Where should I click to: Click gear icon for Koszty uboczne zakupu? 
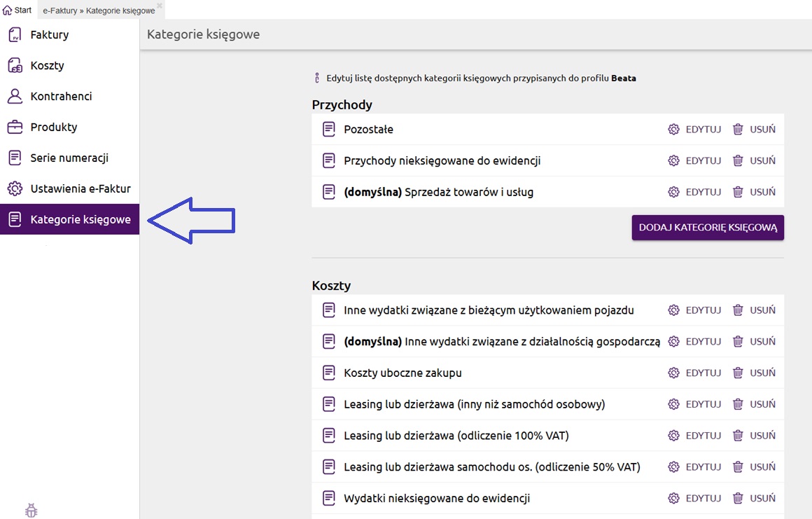click(x=674, y=373)
